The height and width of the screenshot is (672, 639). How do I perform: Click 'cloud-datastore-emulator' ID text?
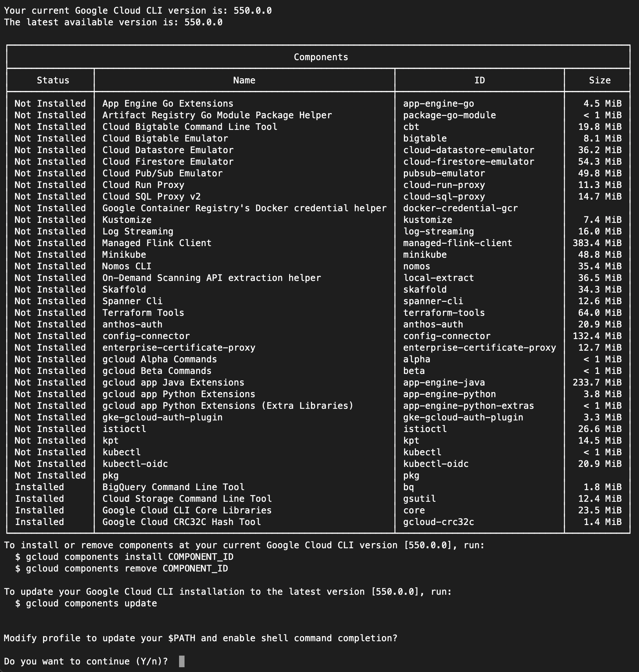468,150
